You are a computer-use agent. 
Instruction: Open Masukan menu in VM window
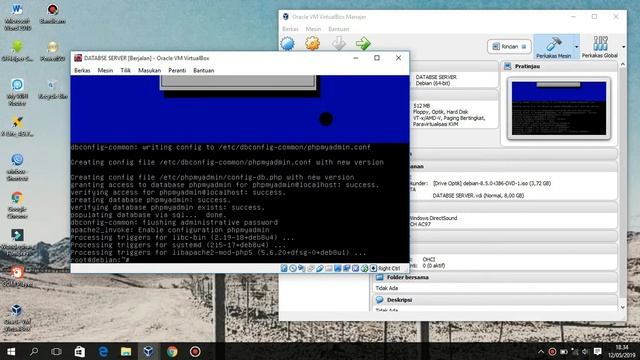(x=149, y=70)
